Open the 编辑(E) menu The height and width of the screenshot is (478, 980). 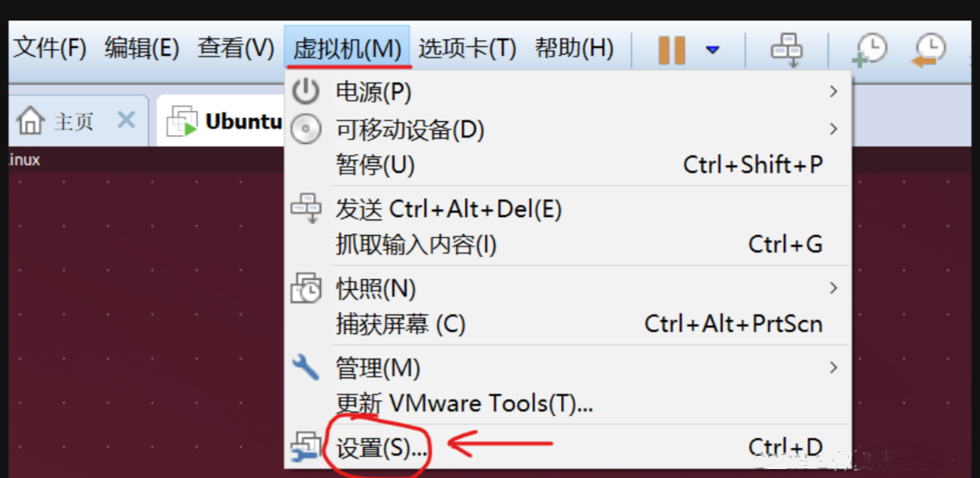pyautogui.click(x=142, y=49)
